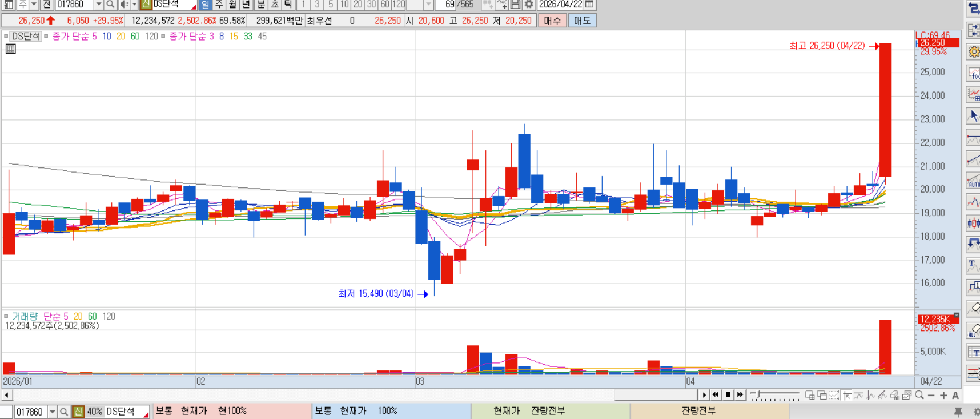Image resolution: width=980 pixels, height=419 pixels.
Task: Switch to monthly (월) period
Action: pos(233,5)
